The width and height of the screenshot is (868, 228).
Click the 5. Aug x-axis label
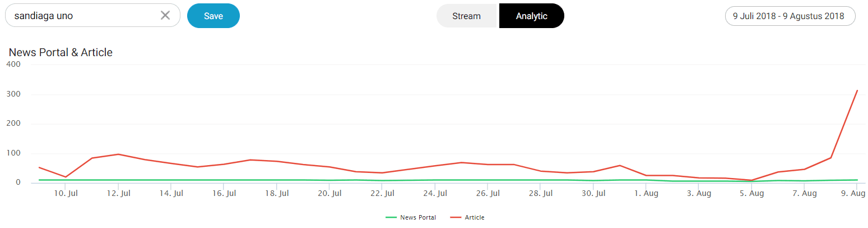pos(751,194)
